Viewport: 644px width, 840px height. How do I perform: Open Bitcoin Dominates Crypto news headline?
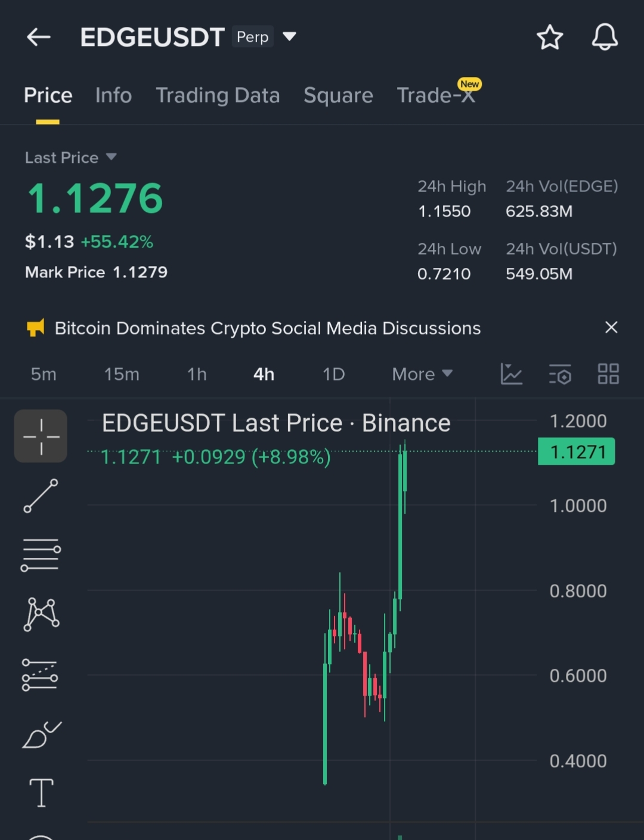[268, 328]
